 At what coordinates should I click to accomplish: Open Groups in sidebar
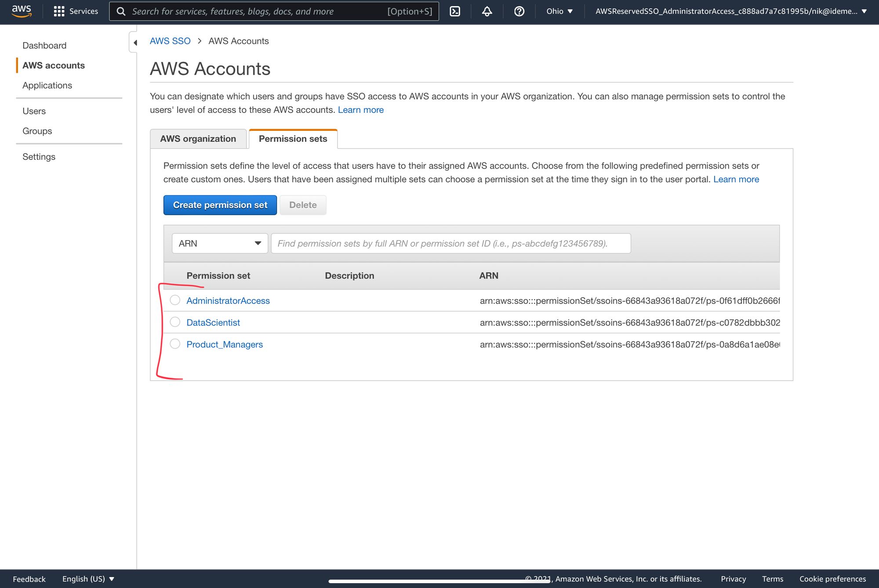tap(37, 131)
